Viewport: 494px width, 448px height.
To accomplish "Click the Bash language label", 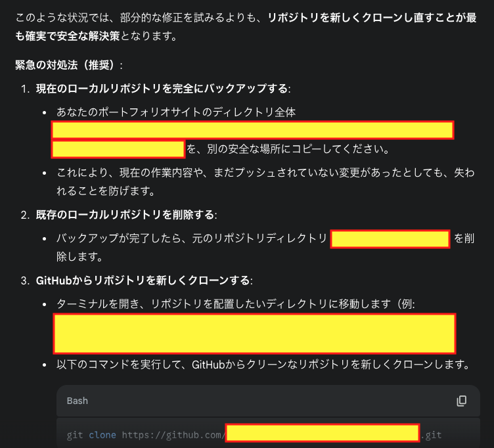I will [x=78, y=401].
